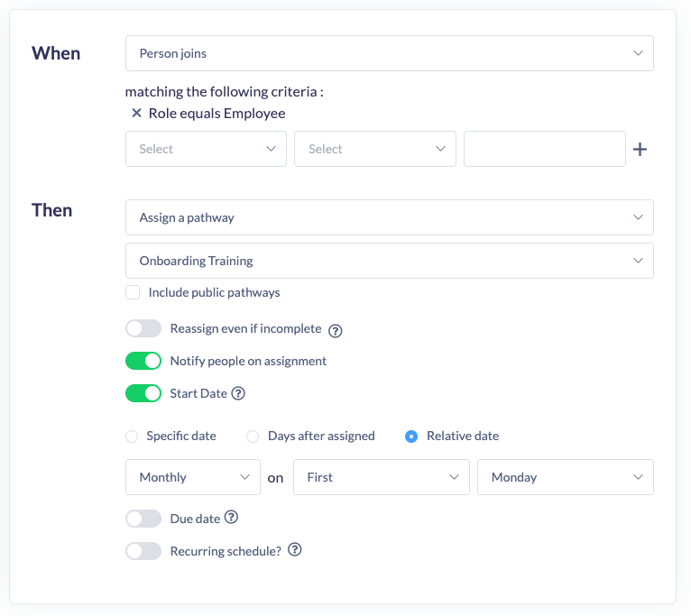691x616 pixels.
Task: Enable Reassign even if incomplete toggle
Action: 143,329
